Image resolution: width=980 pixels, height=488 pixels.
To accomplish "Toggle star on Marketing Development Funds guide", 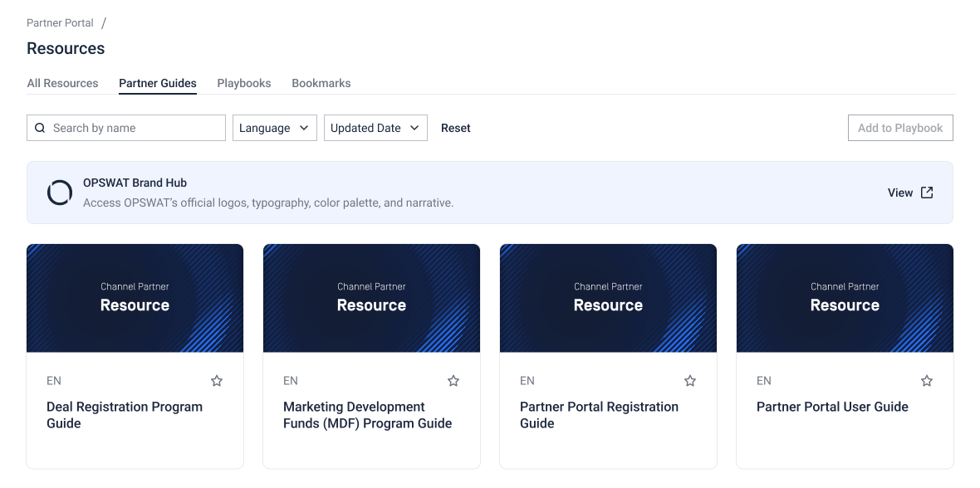I will click(x=453, y=381).
